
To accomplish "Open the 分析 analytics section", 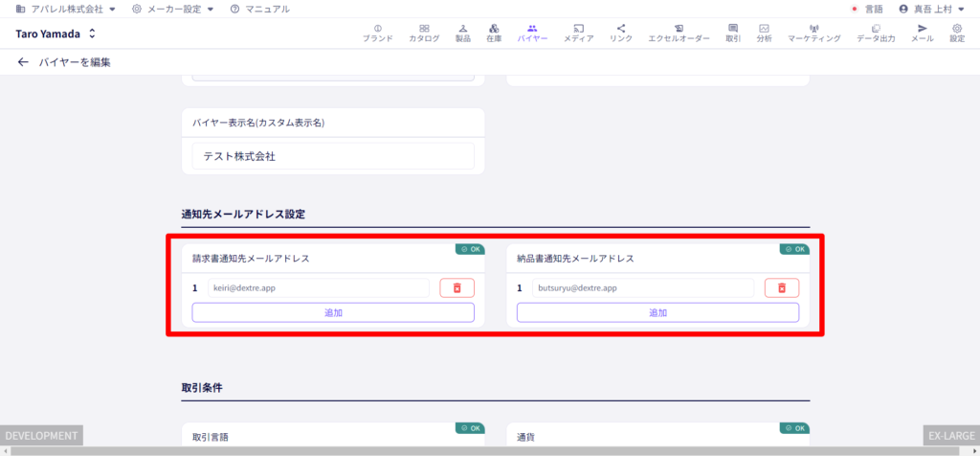I will 764,34.
